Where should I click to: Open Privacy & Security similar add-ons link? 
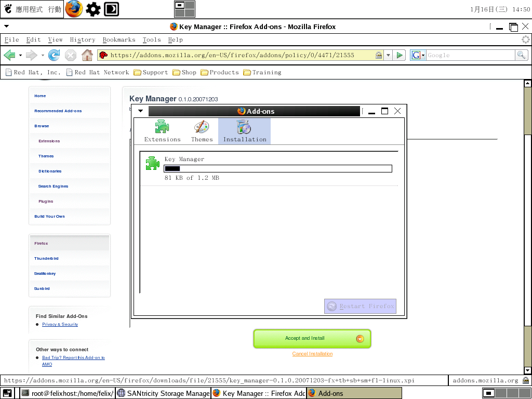(x=60, y=324)
